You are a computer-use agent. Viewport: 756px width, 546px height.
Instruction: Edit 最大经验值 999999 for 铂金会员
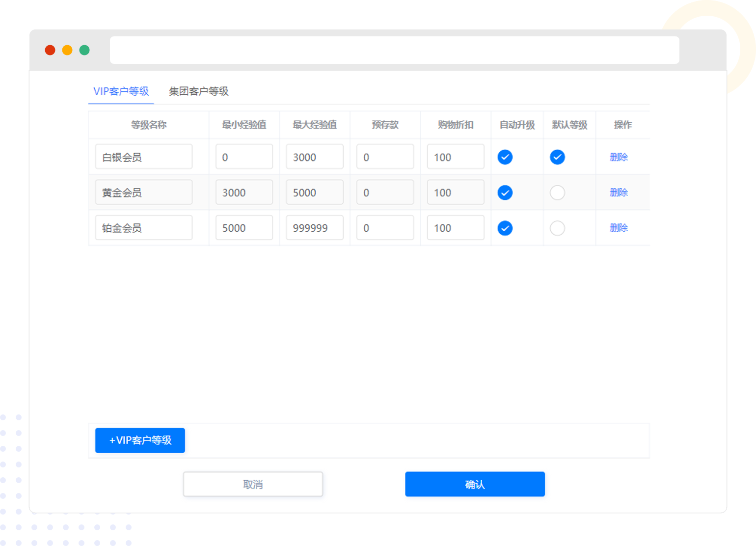click(x=315, y=227)
